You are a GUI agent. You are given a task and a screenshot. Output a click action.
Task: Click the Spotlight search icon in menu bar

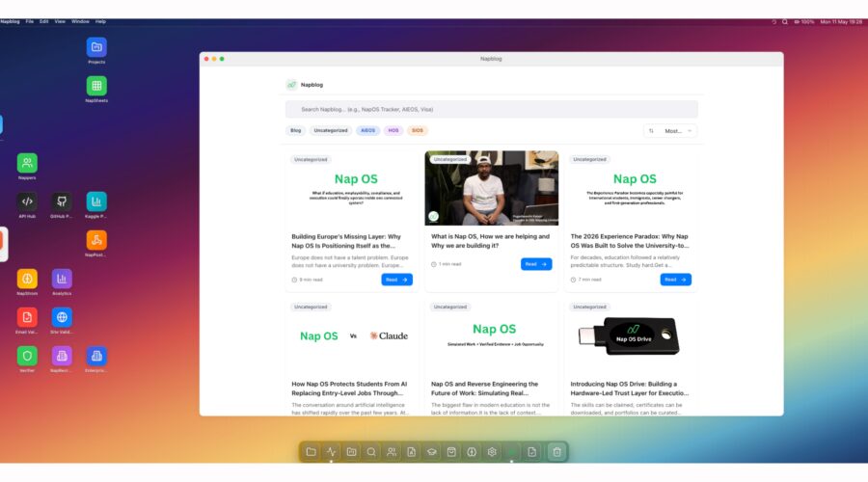click(784, 21)
